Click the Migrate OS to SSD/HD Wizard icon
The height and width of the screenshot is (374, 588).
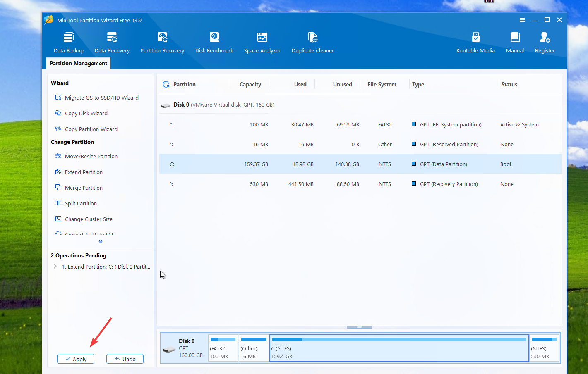58,98
